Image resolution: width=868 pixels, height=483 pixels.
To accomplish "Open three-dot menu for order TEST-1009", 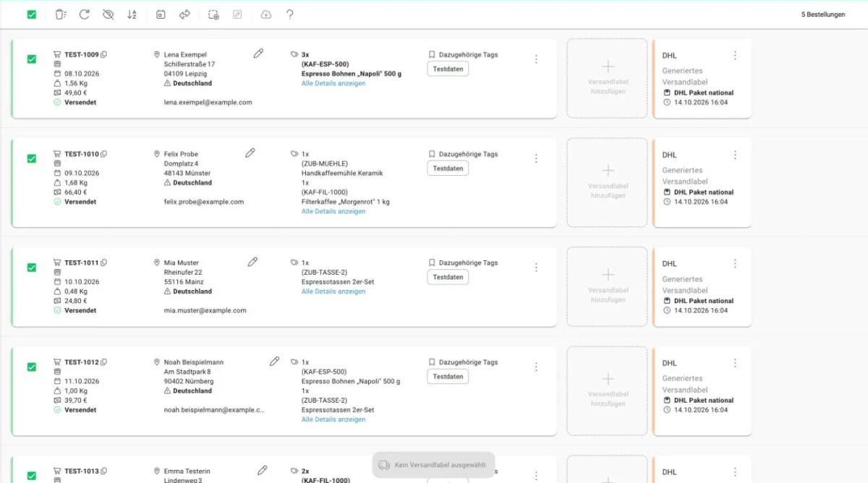I will click(536, 59).
